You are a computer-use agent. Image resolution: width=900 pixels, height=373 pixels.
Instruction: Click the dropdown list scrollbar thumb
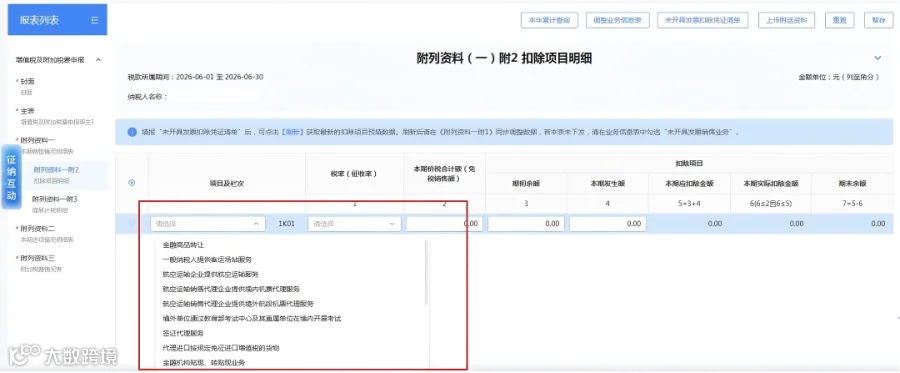coord(426,272)
